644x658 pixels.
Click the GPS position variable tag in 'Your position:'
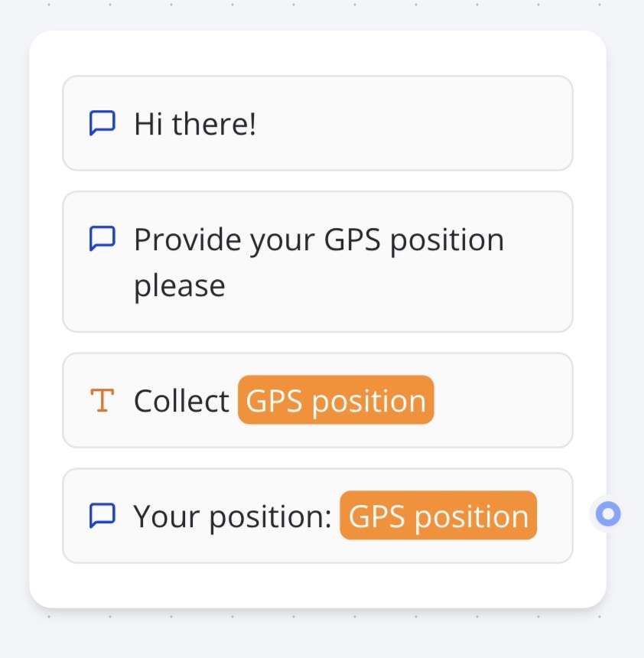(x=437, y=515)
